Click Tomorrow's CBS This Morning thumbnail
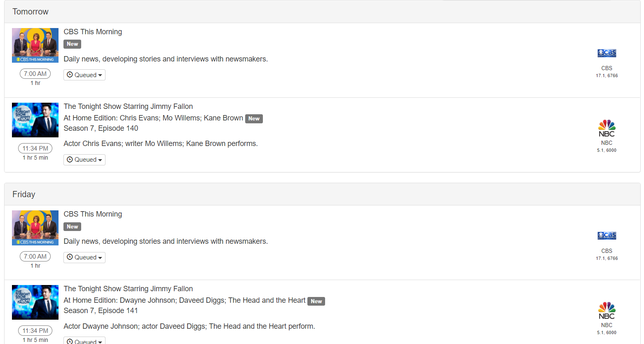This screenshot has height=344, width=644. click(35, 45)
